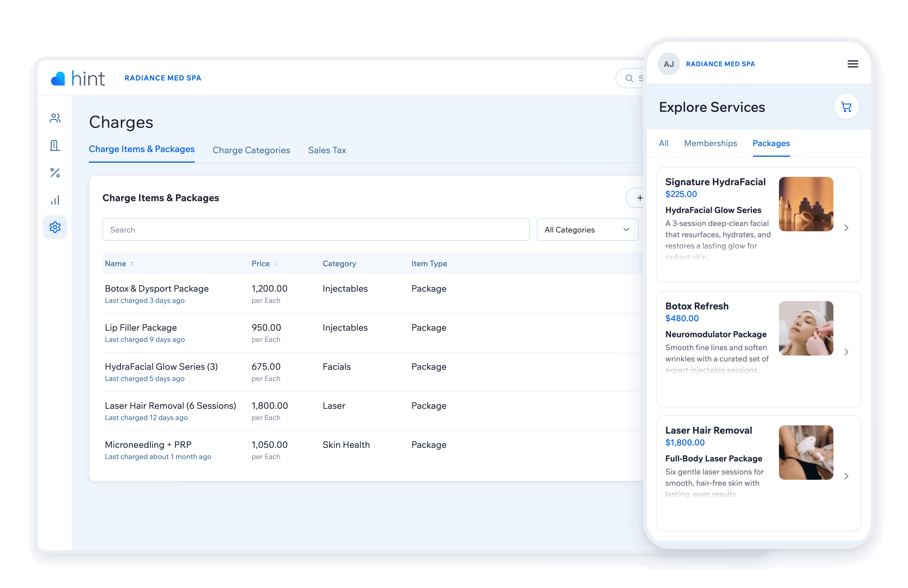This screenshot has width=908, height=588.
Task: Click the hint logo
Action: (78, 78)
